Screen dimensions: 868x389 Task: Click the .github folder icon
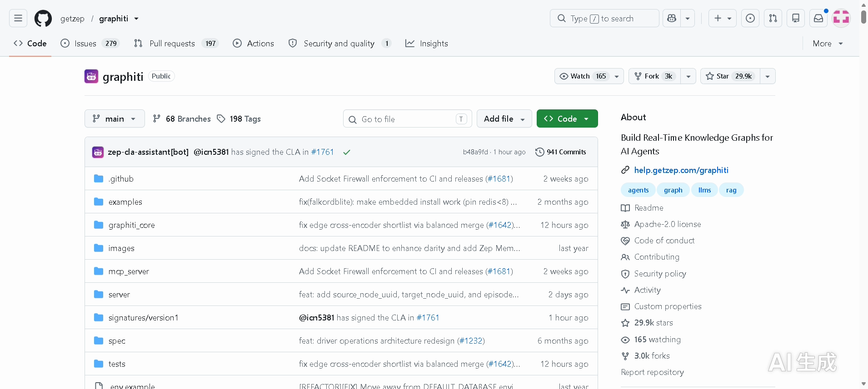99,178
